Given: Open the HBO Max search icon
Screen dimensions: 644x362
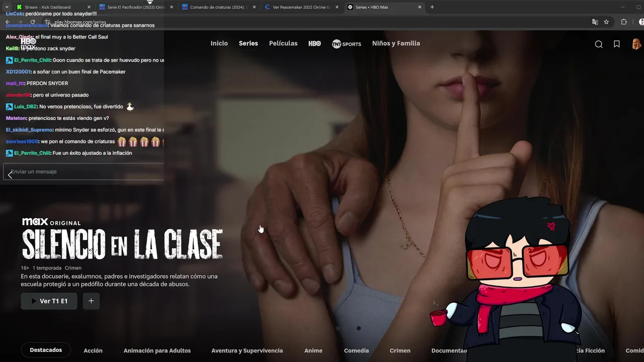Looking at the screenshot, I should (x=599, y=44).
